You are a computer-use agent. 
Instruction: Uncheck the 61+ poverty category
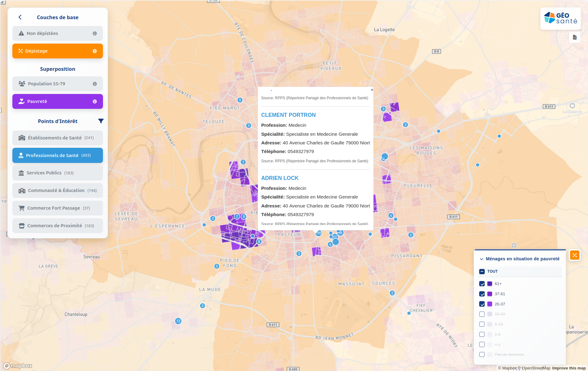(x=482, y=283)
